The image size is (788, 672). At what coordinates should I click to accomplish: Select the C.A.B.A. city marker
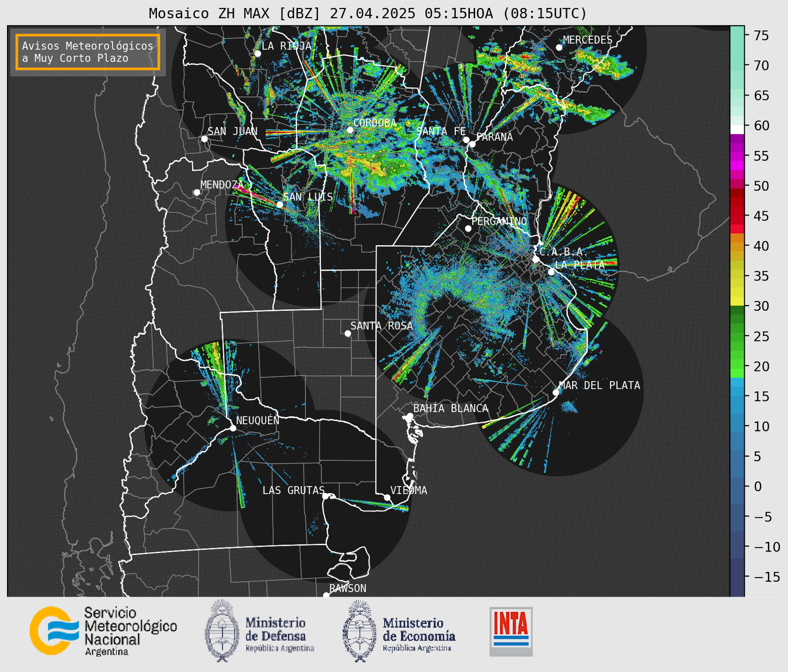(536, 259)
